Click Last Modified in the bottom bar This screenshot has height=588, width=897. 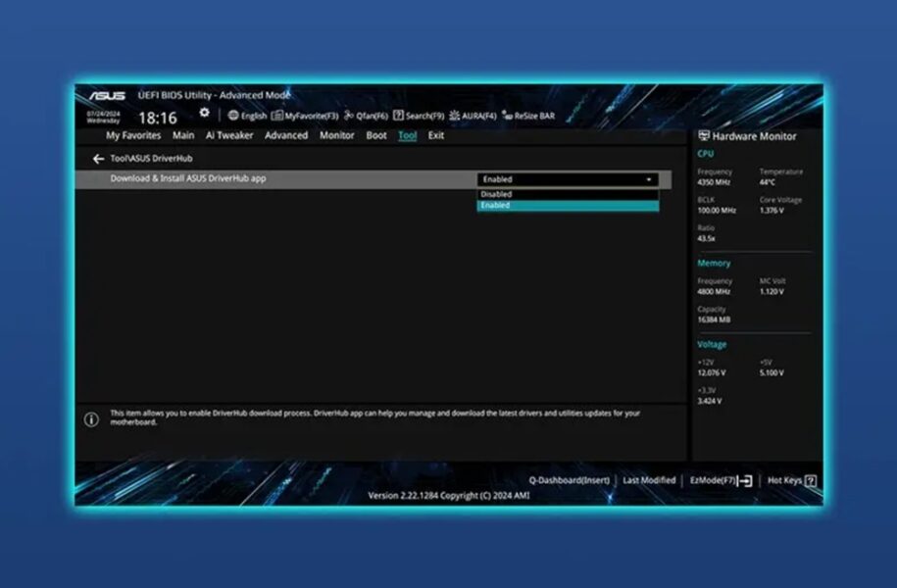pos(649,481)
